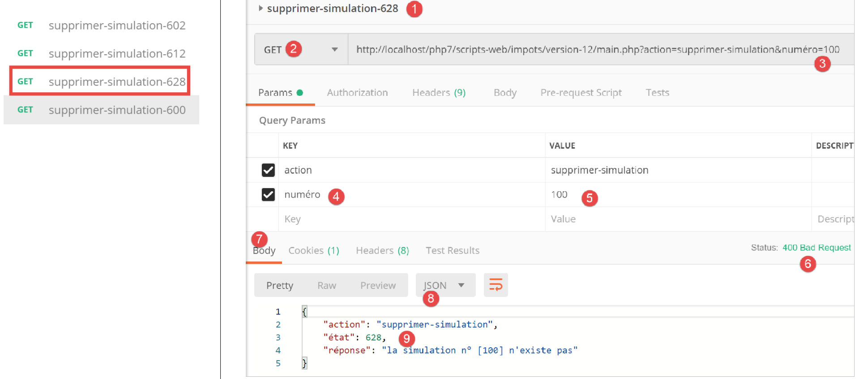The height and width of the screenshot is (379, 868).
Task: Open the Pre-request Script tab
Action: pyautogui.click(x=581, y=93)
